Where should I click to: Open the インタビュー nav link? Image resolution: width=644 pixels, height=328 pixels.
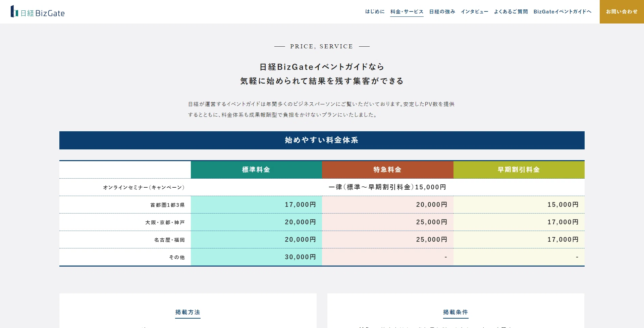click(475, 12)
